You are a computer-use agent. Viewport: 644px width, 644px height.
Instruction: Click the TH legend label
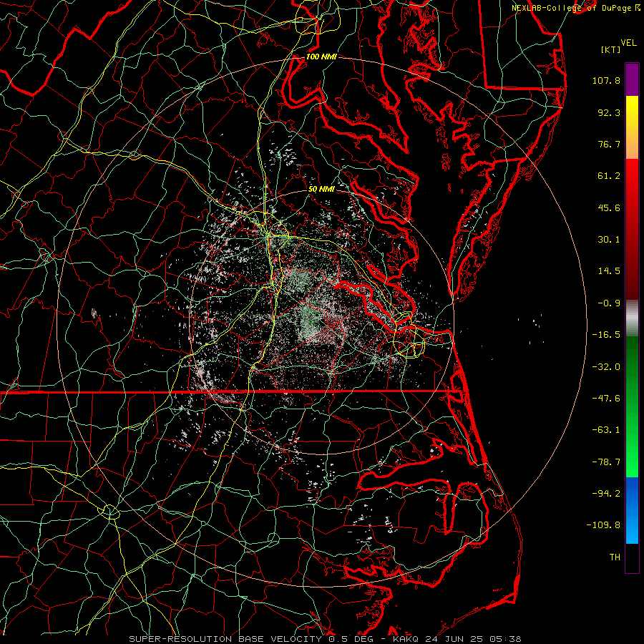(x=615, y=557)
